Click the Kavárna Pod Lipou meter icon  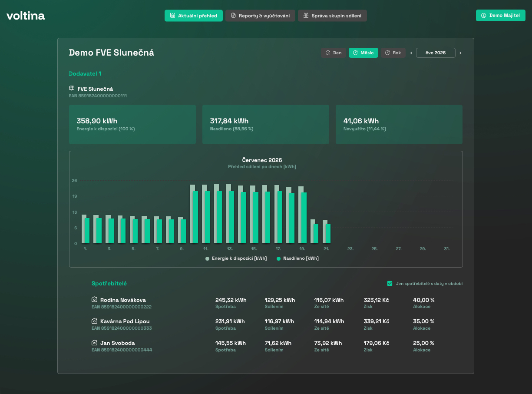[94, 321]
